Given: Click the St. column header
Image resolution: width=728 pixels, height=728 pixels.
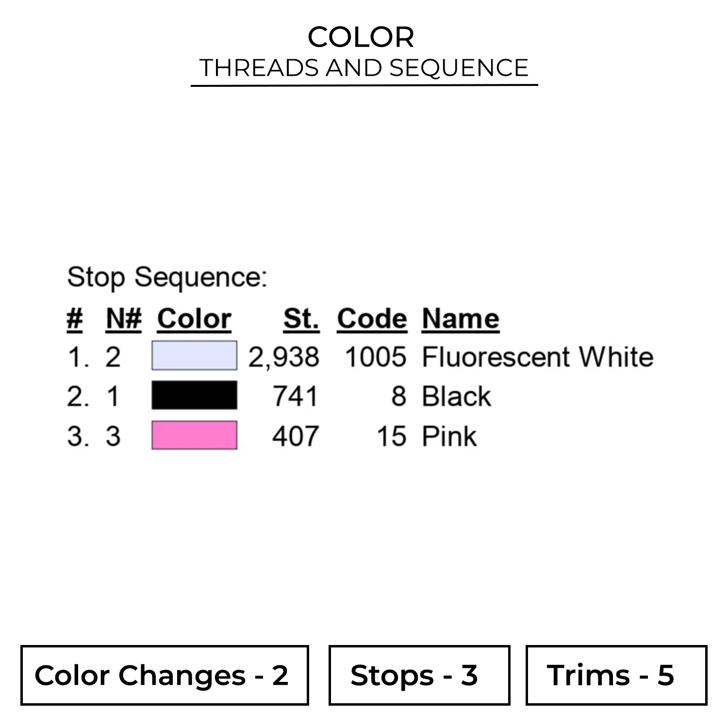Looking at the screenshot, I should tap(301, 319).
